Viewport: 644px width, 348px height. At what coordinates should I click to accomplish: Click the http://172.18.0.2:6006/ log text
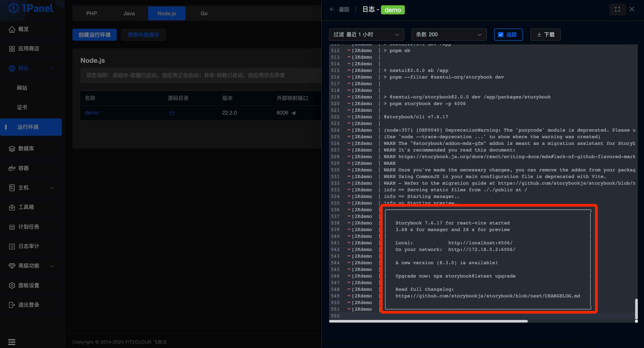[482, 250]
